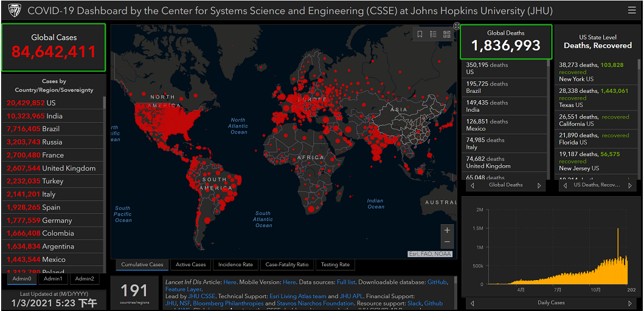
Task: Select the Admin1 tab
Action: click(53, 279)
